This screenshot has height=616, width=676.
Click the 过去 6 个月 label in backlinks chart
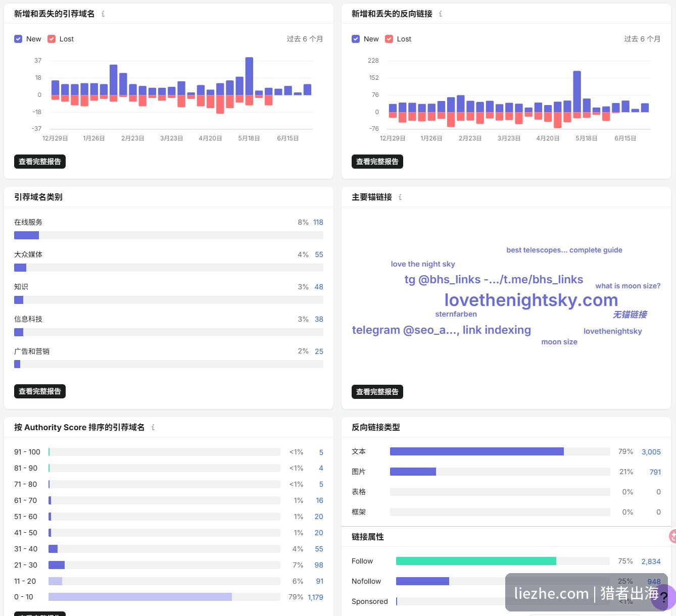(x=642, y=39)
